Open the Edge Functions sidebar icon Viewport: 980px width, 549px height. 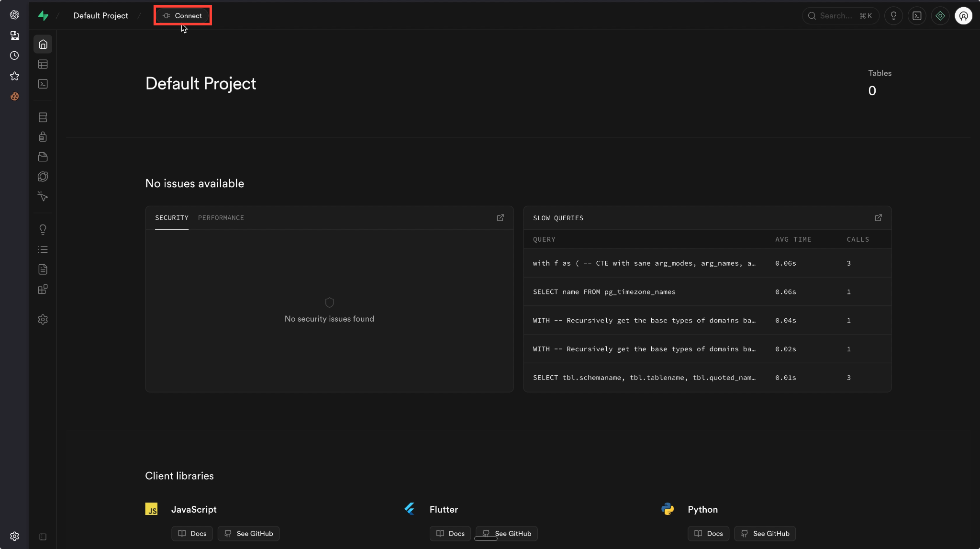click(x=43, y=177)
